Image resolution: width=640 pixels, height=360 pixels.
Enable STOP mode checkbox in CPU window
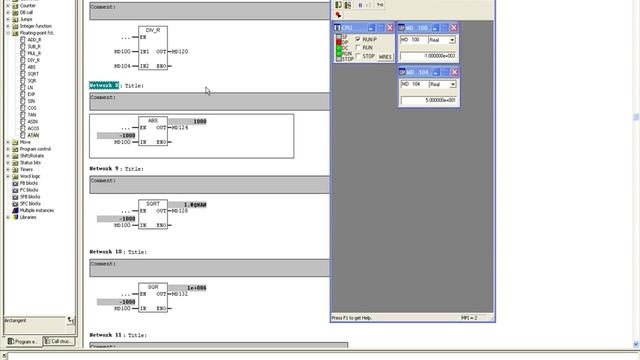[358, 56]
